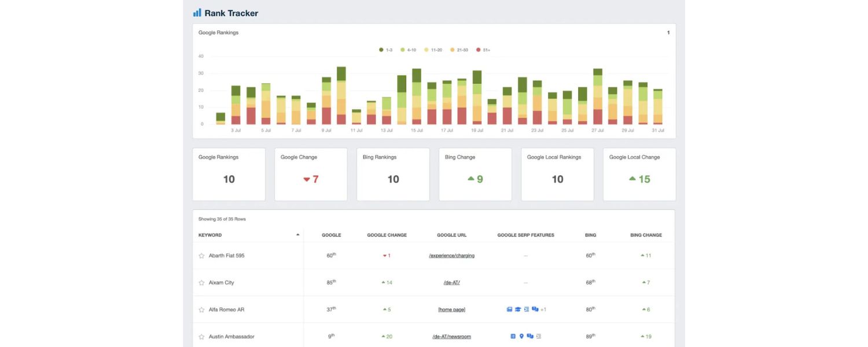Click the sort arrow on the KEYWORD column header

[x=297, y=234]
